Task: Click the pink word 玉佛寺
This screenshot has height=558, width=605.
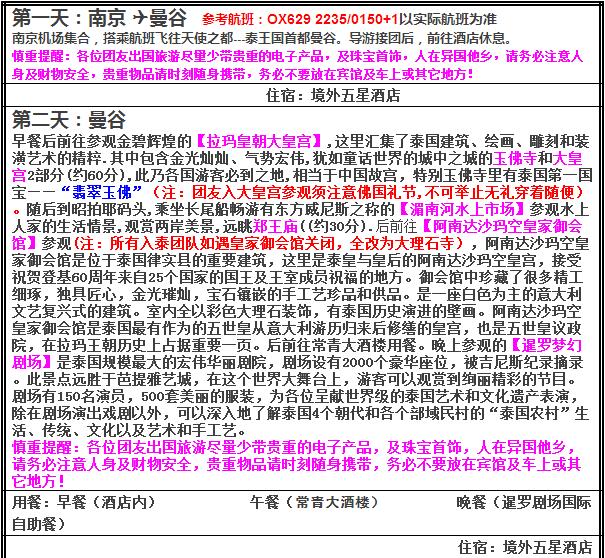Action: coord(515,158)
